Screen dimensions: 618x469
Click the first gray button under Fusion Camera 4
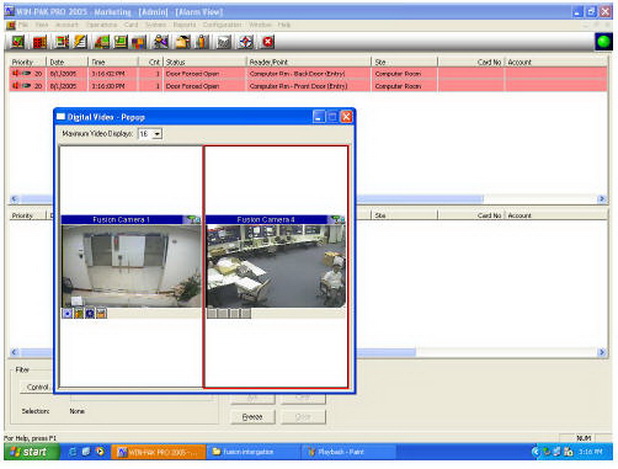212,313
